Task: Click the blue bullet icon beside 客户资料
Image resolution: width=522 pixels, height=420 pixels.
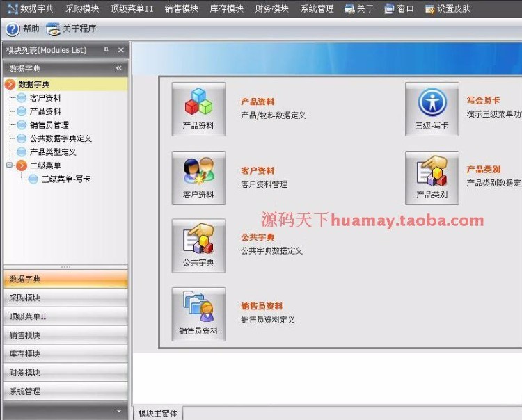Action: pos(22,98)
